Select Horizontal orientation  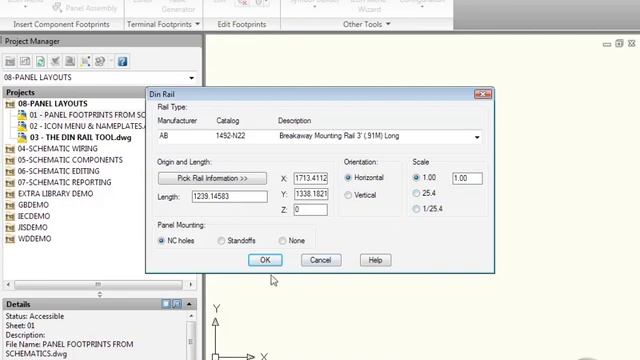(x=348, y=178)
